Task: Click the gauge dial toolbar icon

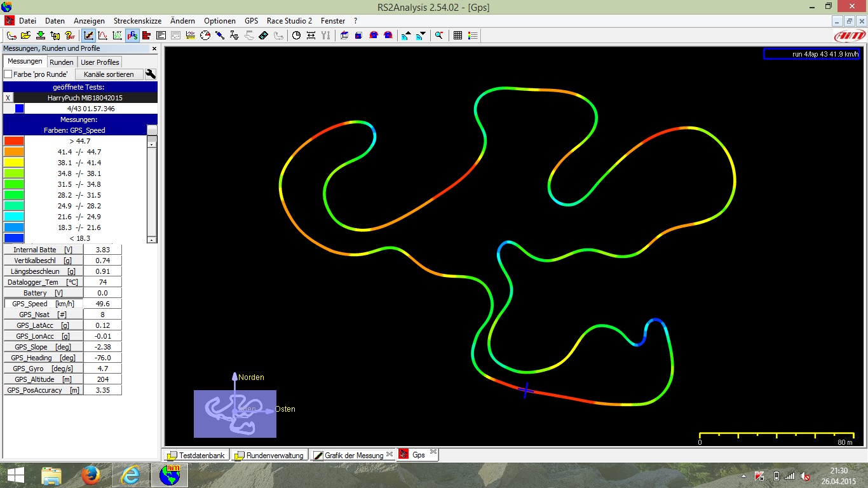Action: [x=205, y=36]
